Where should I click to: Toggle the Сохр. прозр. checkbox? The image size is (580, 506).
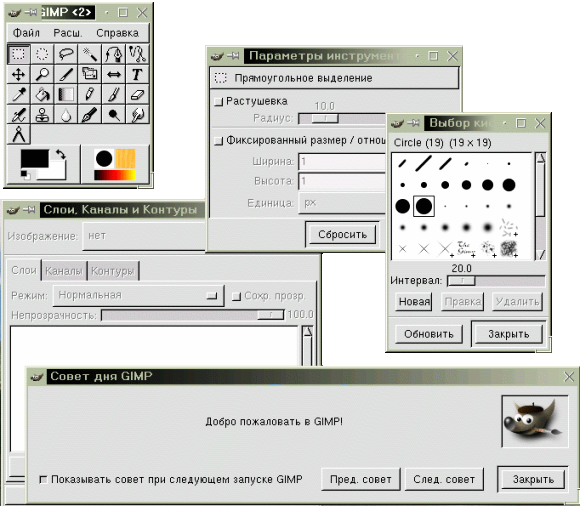click(x=236, y=296)
